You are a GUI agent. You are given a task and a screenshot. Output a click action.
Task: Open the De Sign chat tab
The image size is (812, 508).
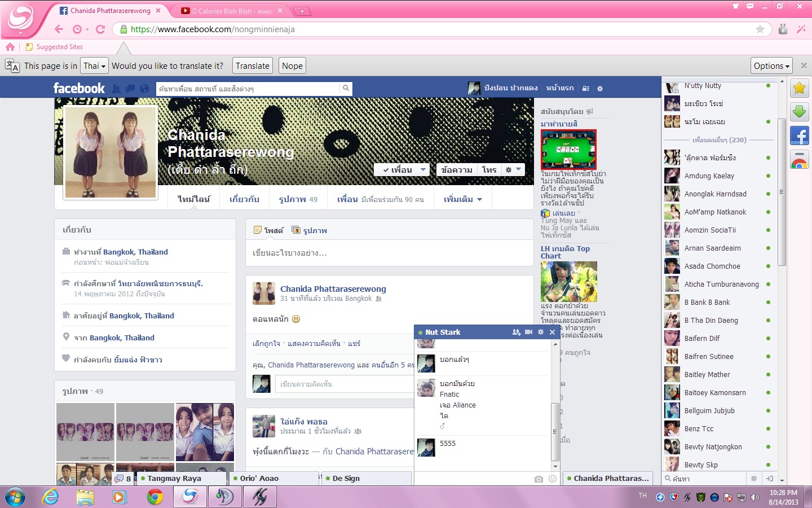click(x=367, y=479)
